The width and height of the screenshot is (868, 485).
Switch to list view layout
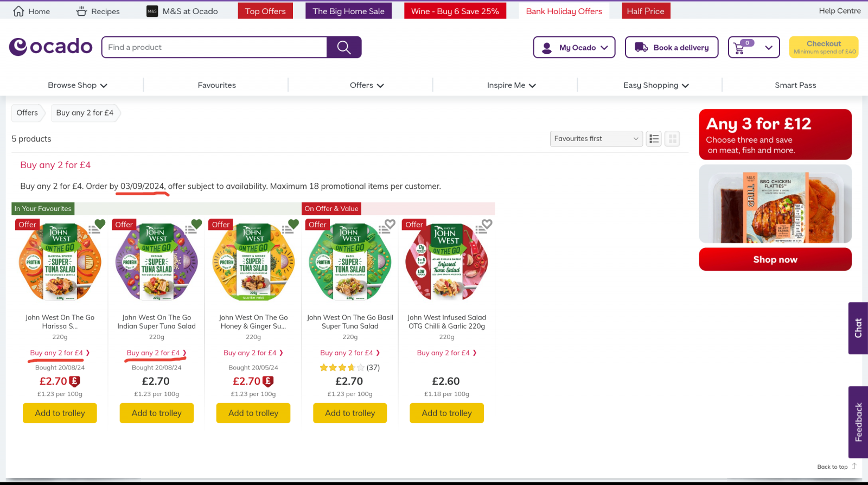(x=654, y=139)
